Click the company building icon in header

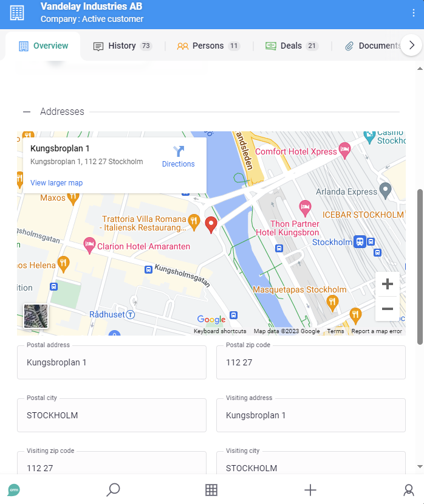coord(18,13)
